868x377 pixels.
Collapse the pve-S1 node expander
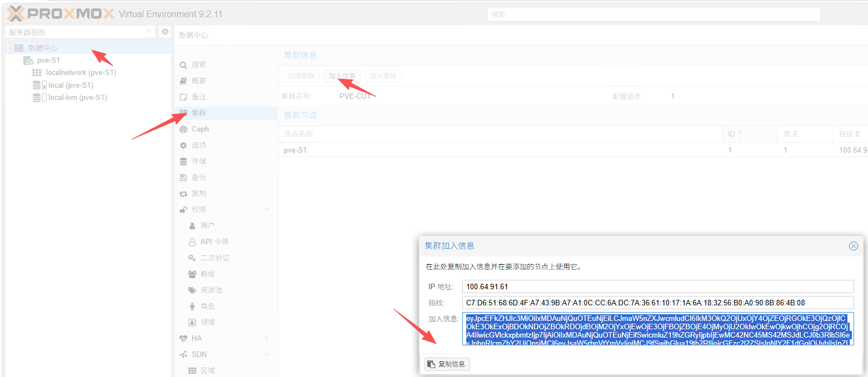tap(19, 61)
